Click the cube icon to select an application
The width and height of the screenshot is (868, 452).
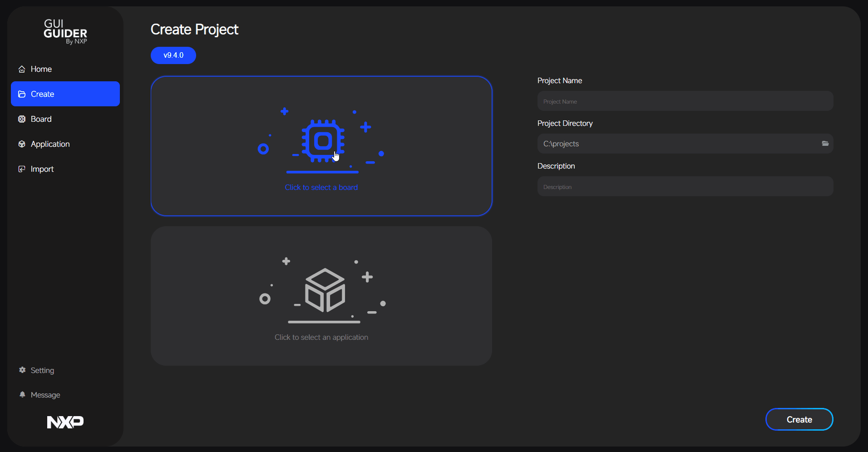pos(325,290)
